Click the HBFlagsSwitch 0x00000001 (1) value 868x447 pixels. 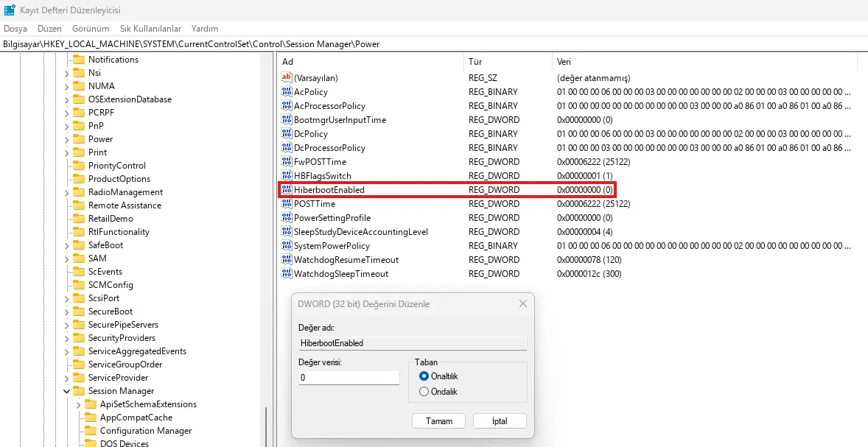coord(584,175)
